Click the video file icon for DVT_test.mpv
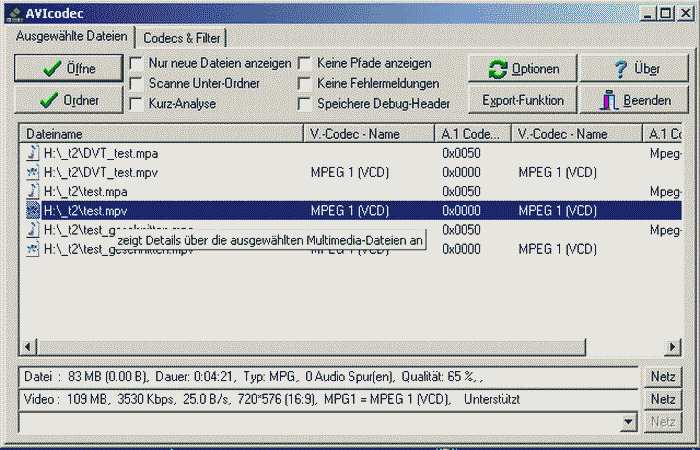700x450 pixels. click(33, 172)
